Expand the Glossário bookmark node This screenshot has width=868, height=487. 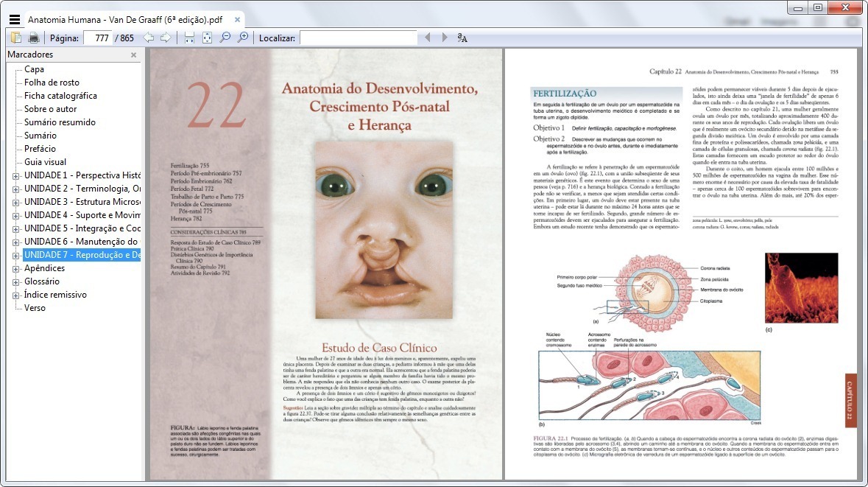click(16, 283)
